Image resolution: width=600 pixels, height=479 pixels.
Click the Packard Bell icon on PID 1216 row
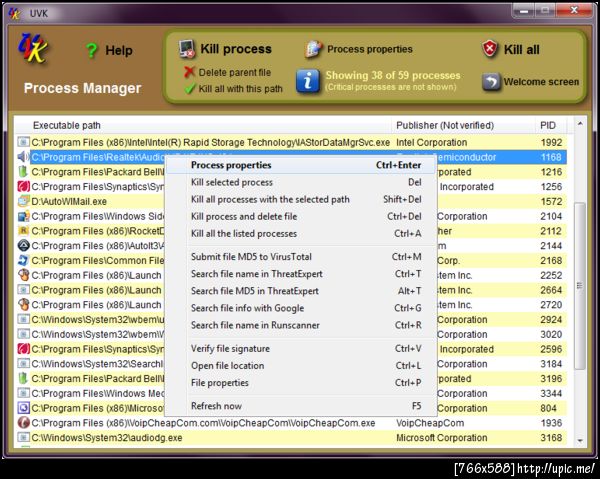coord(23,172)
